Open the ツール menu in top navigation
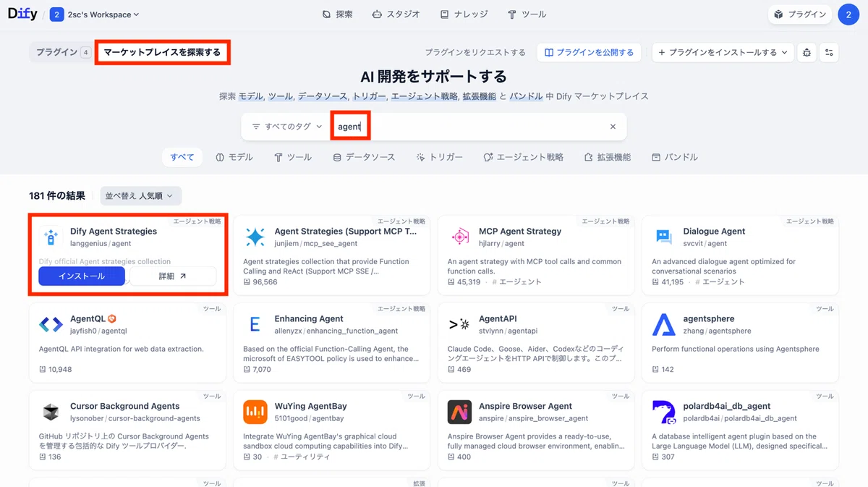The width and height of the screenshot is (868, 487). click(527, 14)
